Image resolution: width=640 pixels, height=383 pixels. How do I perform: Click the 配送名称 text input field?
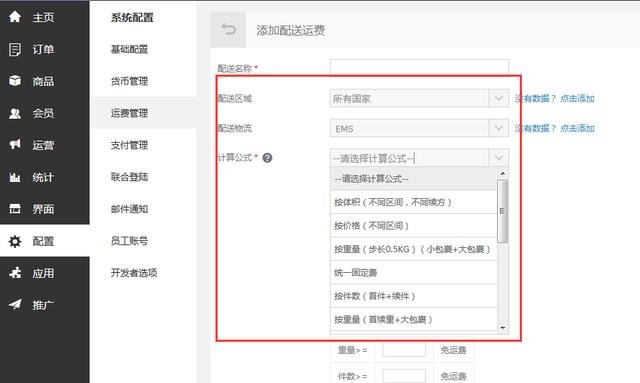coord(419,67)
